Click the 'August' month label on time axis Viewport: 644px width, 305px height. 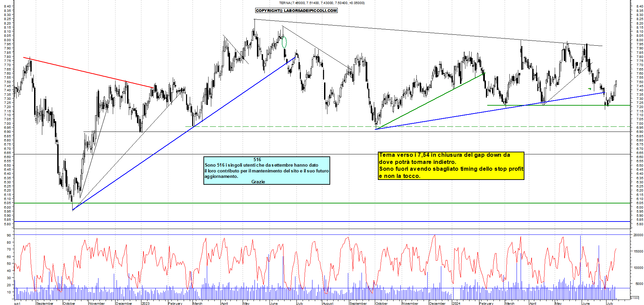(328, 303)
